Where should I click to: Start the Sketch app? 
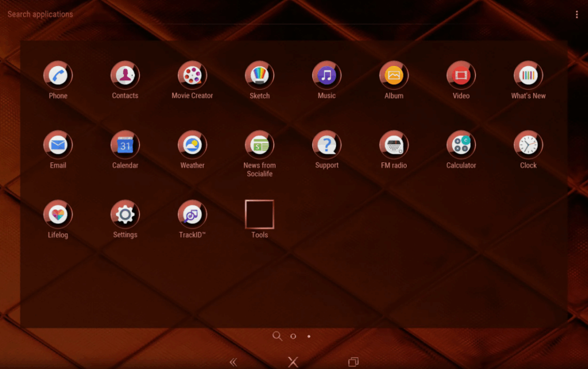tap(260, 76)
